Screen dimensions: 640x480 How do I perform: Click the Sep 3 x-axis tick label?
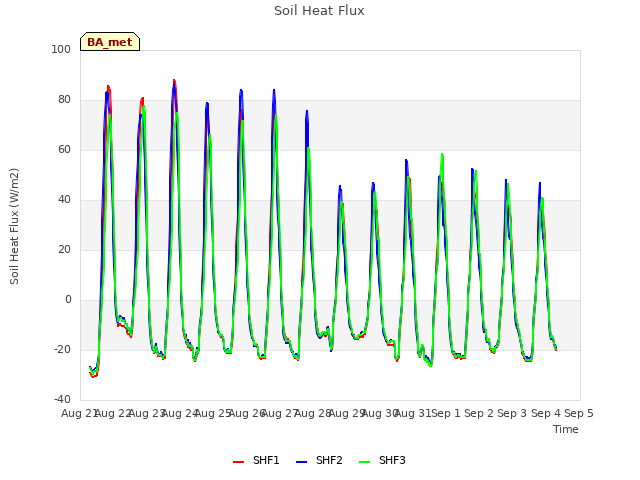click(512, 413)
